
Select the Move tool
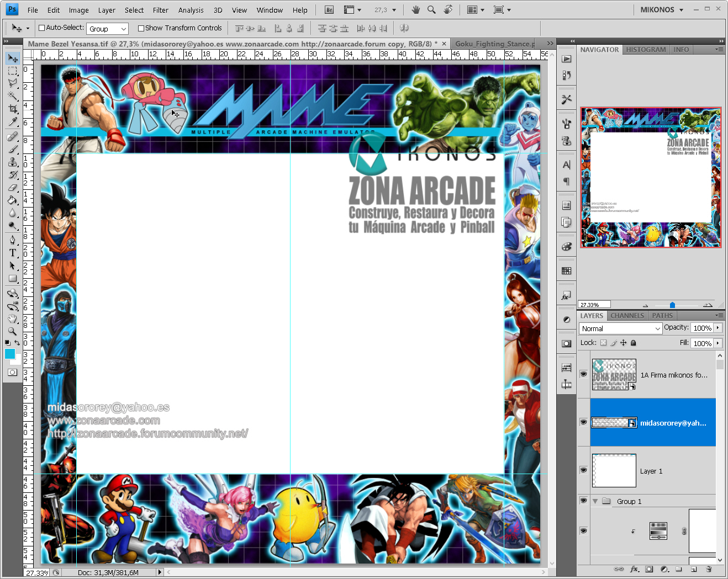[13, 59]
